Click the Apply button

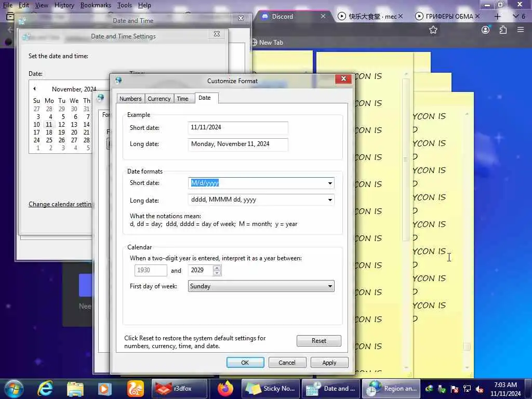click(329, 362)
